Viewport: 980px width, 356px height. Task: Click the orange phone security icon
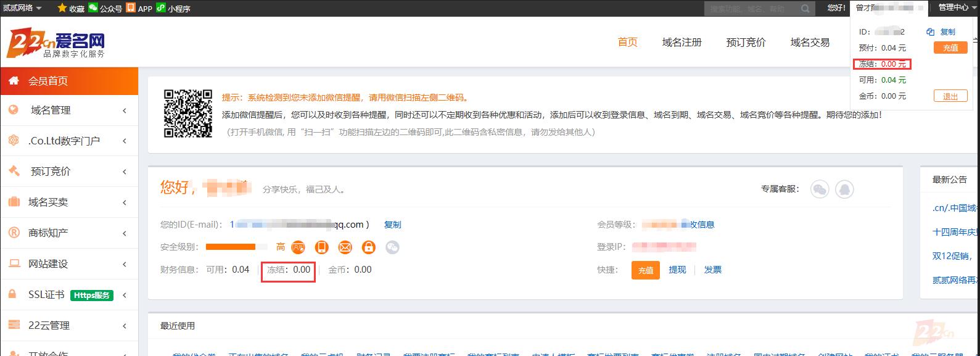322,247
